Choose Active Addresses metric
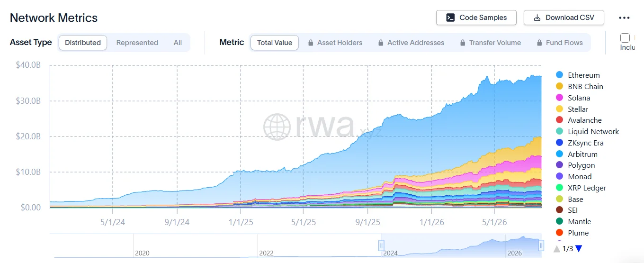 pyautogui.click(x=411, y=43)
